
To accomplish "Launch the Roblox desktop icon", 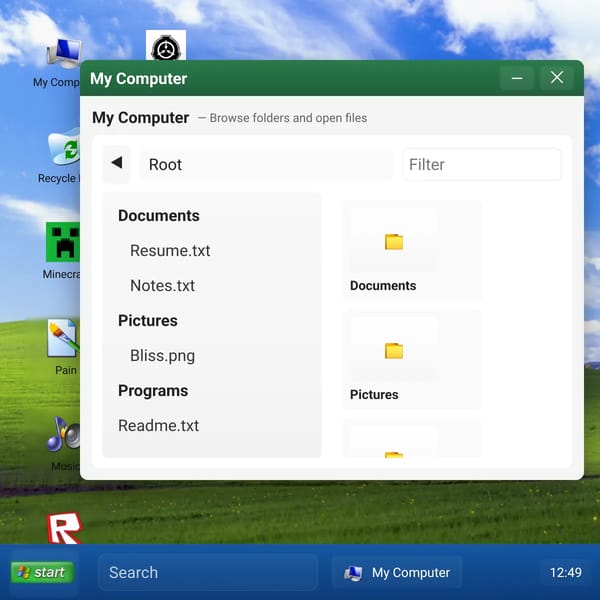I will [x=64, y=529].
